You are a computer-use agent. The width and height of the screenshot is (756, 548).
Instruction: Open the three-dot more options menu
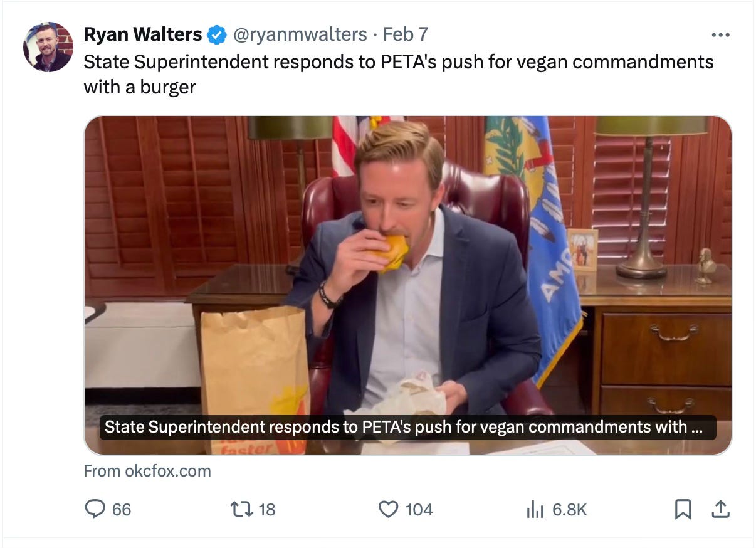[721, 35]
